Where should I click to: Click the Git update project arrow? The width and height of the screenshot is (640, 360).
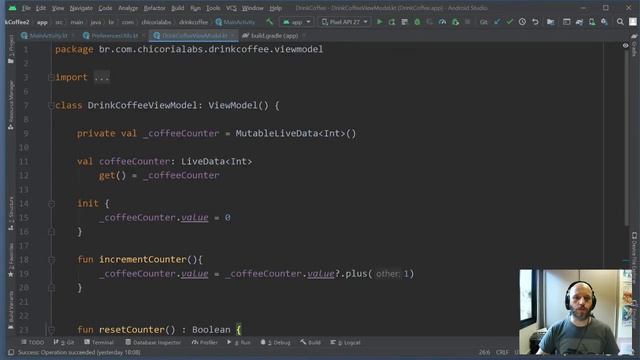click(x=497, y=22)
